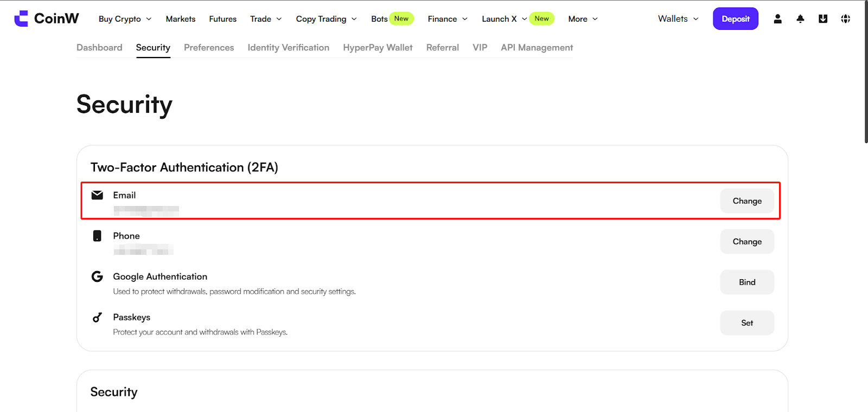Click the Passkeys key icon
The width and height of the screenshot is (868, 412).
[97, 317]
